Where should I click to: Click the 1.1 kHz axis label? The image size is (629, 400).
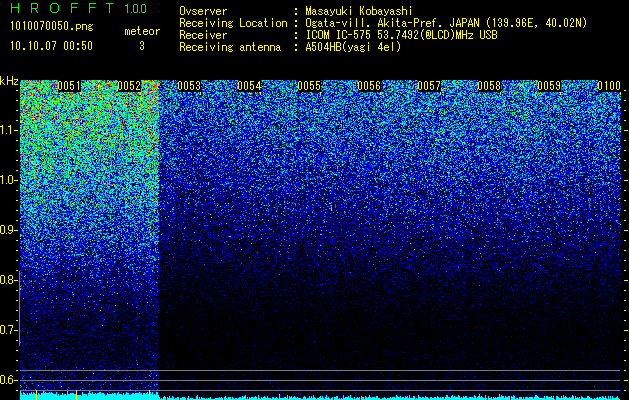coord(8,130)
